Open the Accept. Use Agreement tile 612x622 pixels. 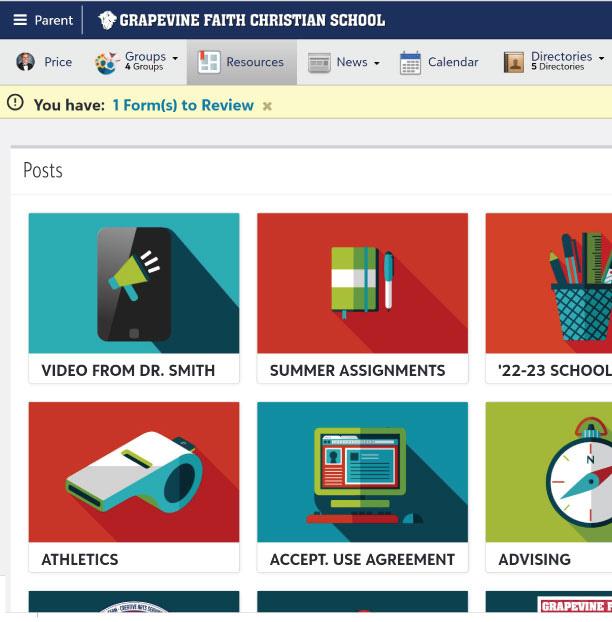coord(363,487)
